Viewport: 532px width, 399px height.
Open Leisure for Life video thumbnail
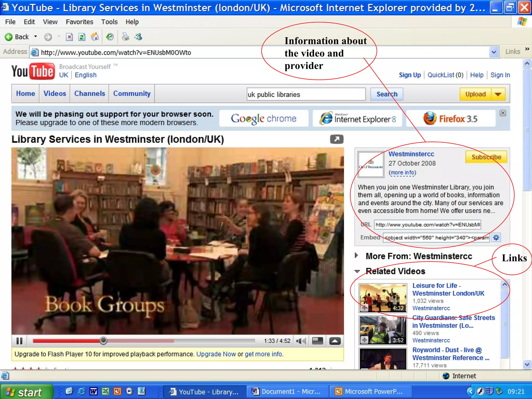click(383, 298)
